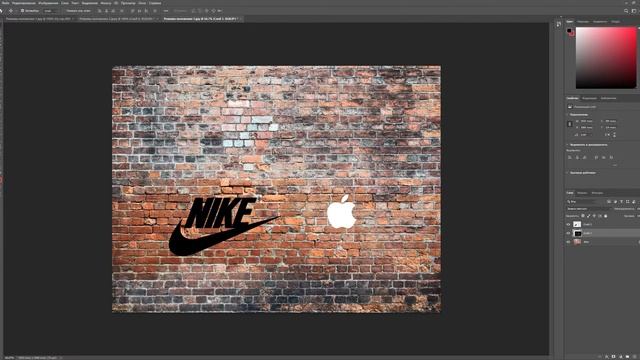Open more align options in Properties panel
The image size is (640, 360).
(615, 165)
